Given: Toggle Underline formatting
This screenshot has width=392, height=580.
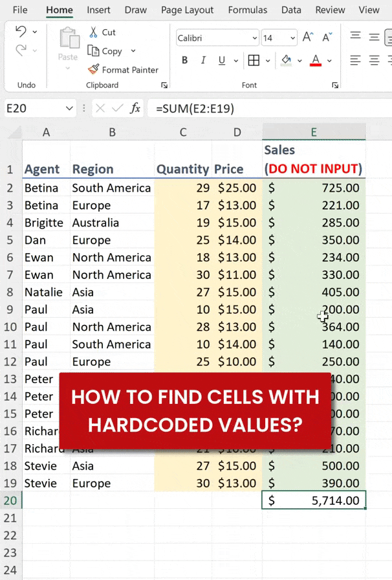Looking at the screenshot, I should tap(221, 60).
